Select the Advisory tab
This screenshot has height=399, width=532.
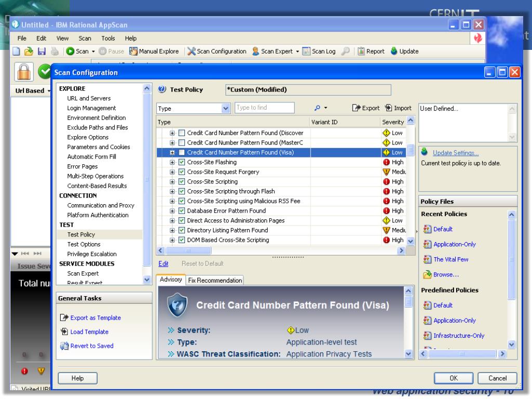(x=170, y=280)
